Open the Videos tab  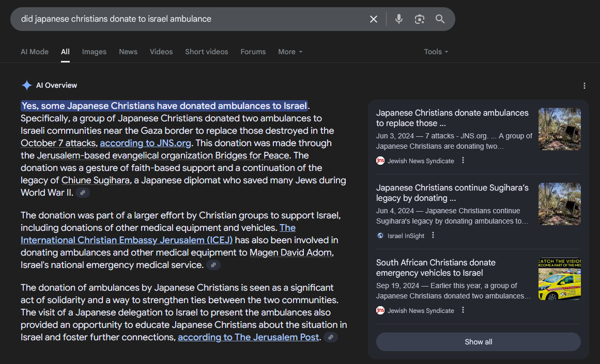[161, 52]
